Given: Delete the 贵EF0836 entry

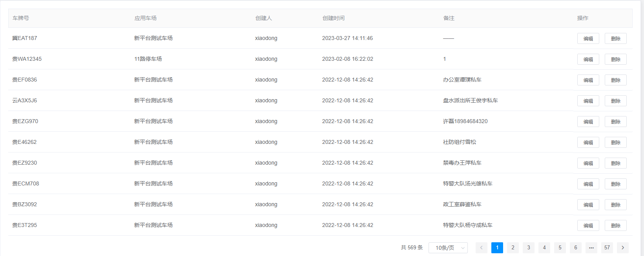Looking at the screenshot, I should pos(615,80).
